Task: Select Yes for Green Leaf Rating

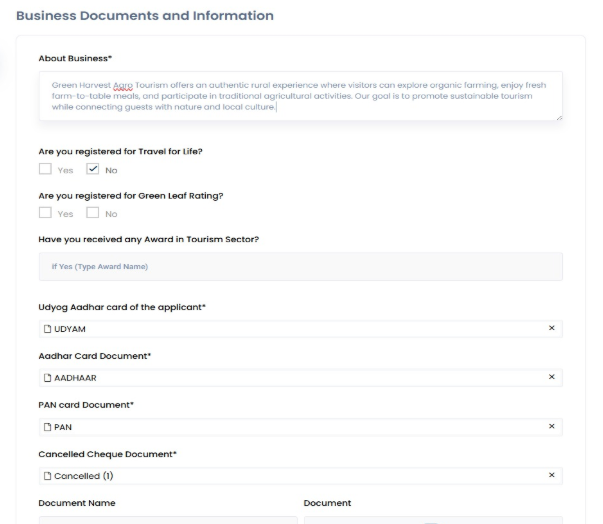Action: click(x=45, y=213)
